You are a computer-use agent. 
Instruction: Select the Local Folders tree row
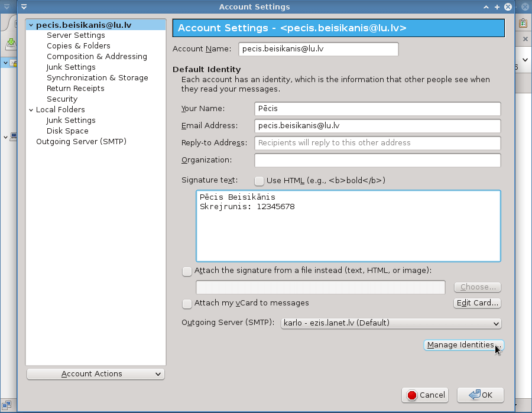pyautogui.click(x=96, y=109)
